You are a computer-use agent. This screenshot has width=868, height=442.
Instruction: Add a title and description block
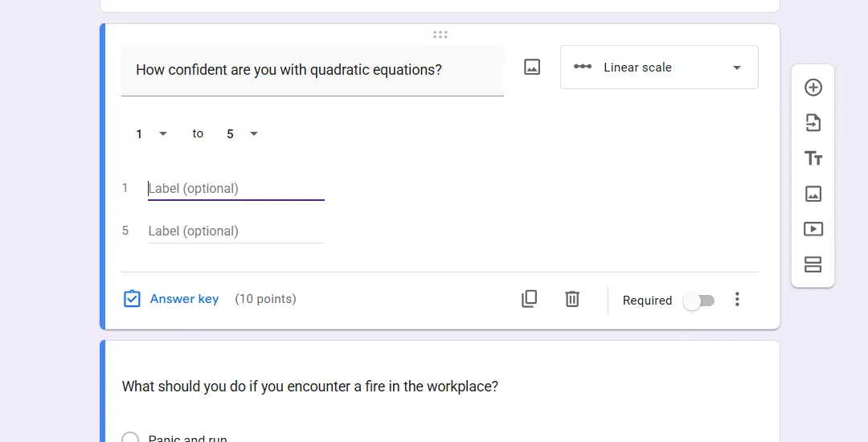pyautogui.click(x=813, y=158)
